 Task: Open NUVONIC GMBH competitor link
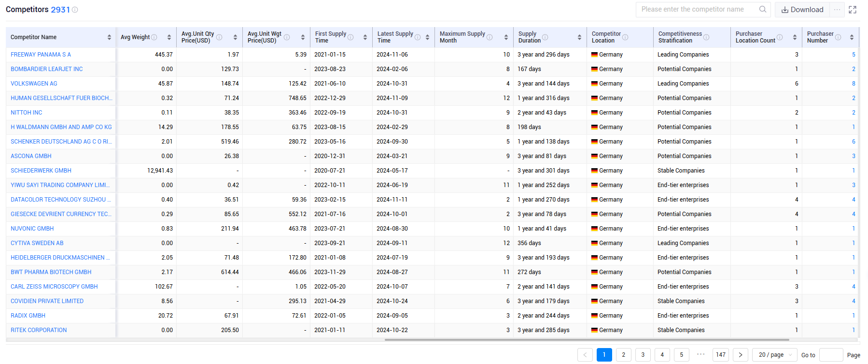coord(32,229)
